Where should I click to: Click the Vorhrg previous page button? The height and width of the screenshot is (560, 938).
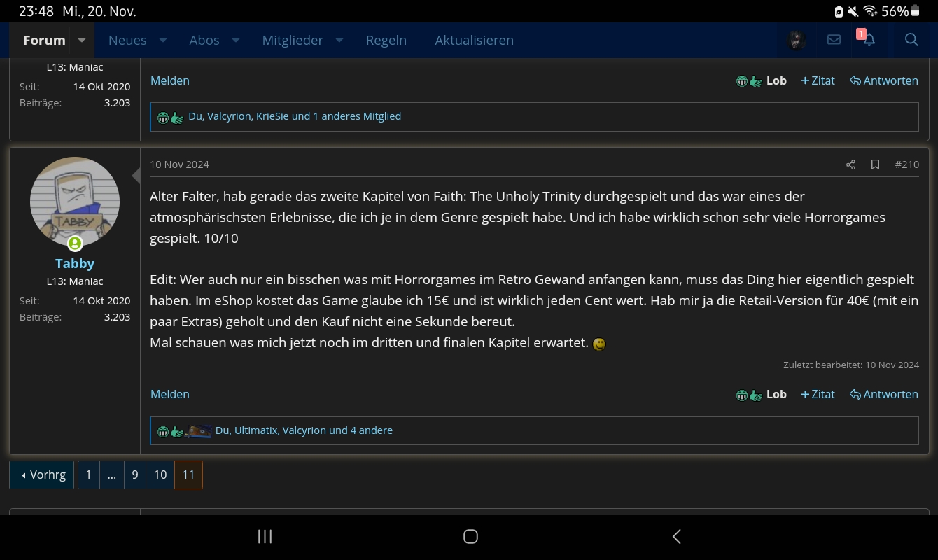tap(42, 475)
